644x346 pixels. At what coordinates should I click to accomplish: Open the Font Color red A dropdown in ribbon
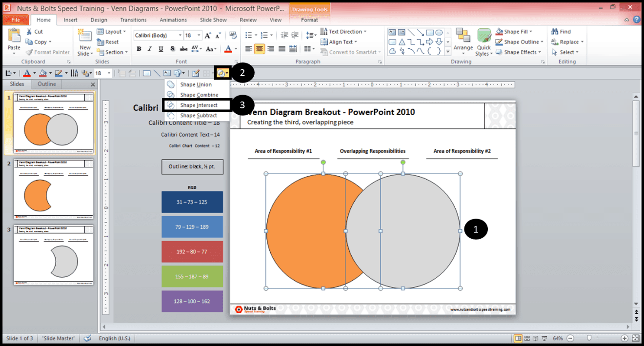(x=235, y=49)
